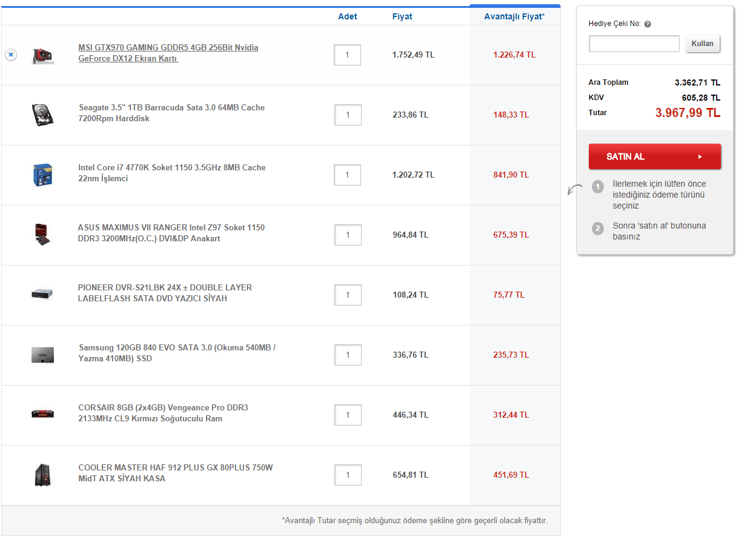The height and width of the screenshot is (545, 756).
Task: Click the Avantajlı Tutar footnote text
Action: pyautogui.click(x=415, y=520)
